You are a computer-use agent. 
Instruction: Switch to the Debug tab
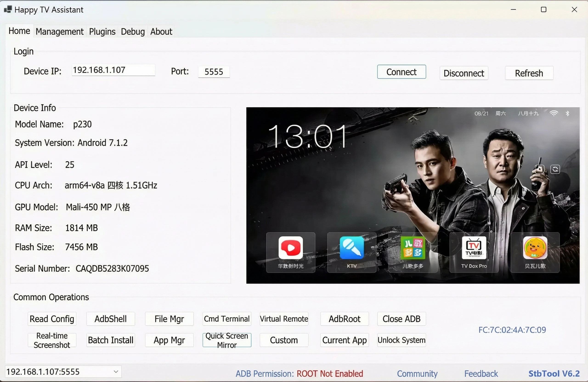coord(133,31)
